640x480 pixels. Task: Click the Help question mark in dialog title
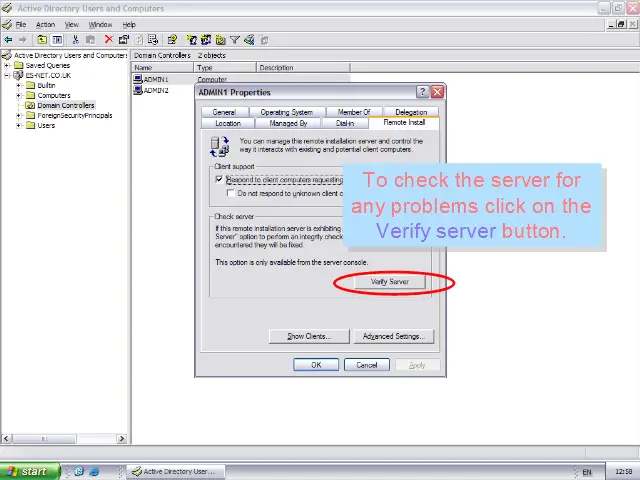click(x=422, y=92)
